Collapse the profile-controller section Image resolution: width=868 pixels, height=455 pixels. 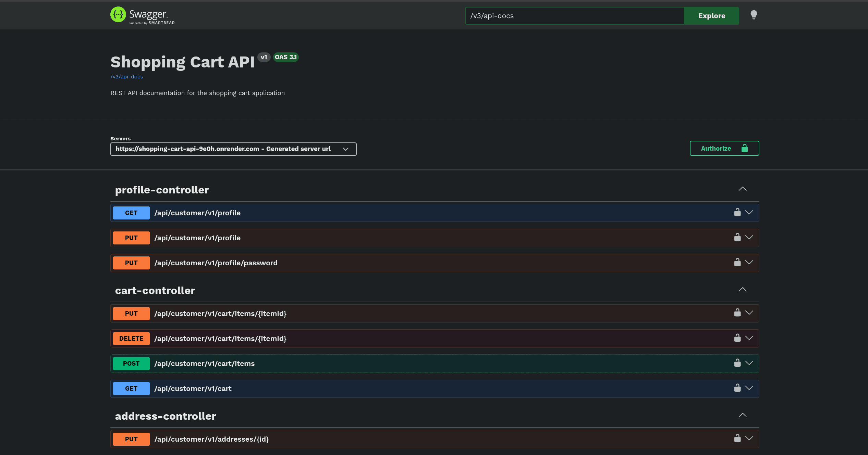[742, 189]
